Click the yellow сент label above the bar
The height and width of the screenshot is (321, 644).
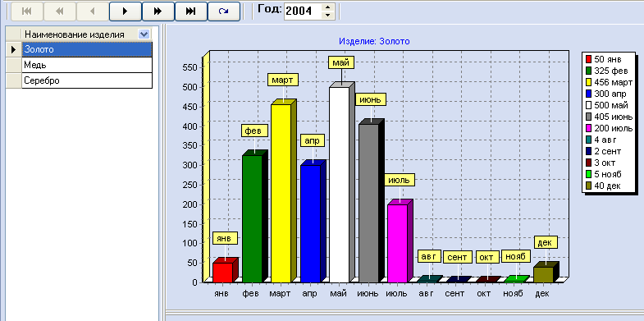pos(457,257)
